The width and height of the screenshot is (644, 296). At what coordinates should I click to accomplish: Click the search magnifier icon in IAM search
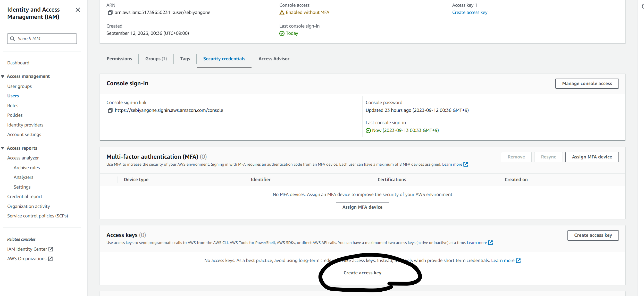pos(12,39)
